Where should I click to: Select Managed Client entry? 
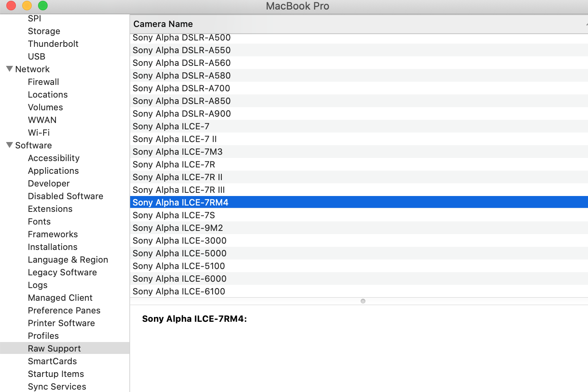pos(60,298)
